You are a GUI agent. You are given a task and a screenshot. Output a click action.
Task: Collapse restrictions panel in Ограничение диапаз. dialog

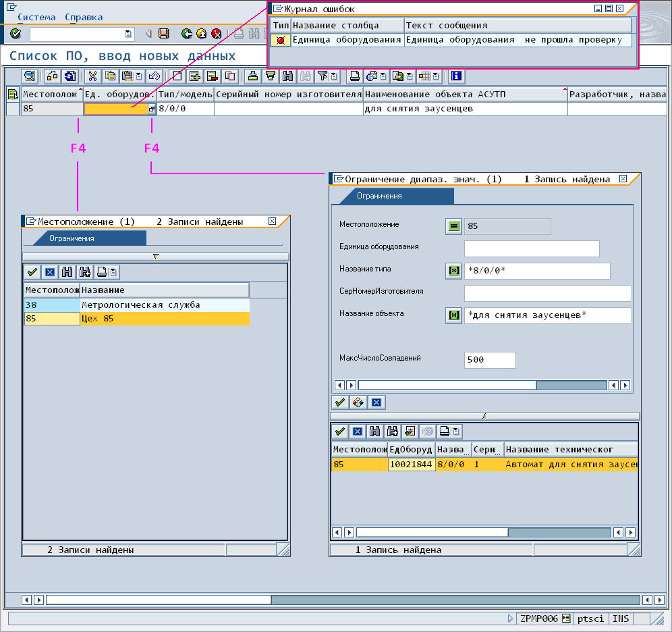tap(484, 416)
